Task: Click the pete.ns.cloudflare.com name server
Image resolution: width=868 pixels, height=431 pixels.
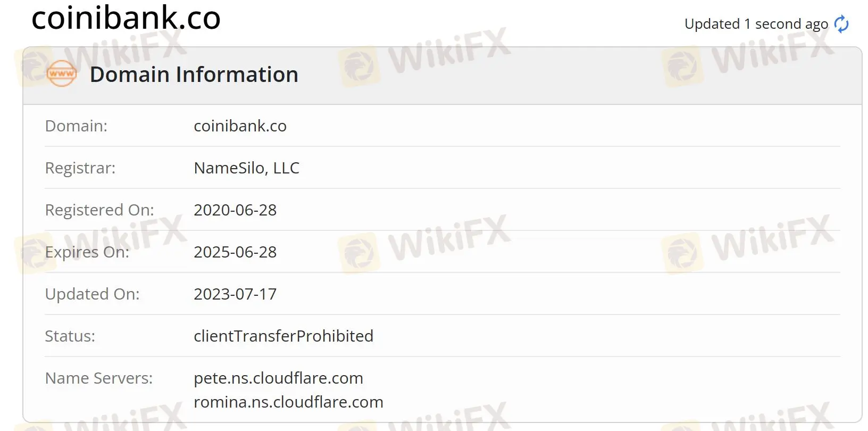Action: [278, 378]
